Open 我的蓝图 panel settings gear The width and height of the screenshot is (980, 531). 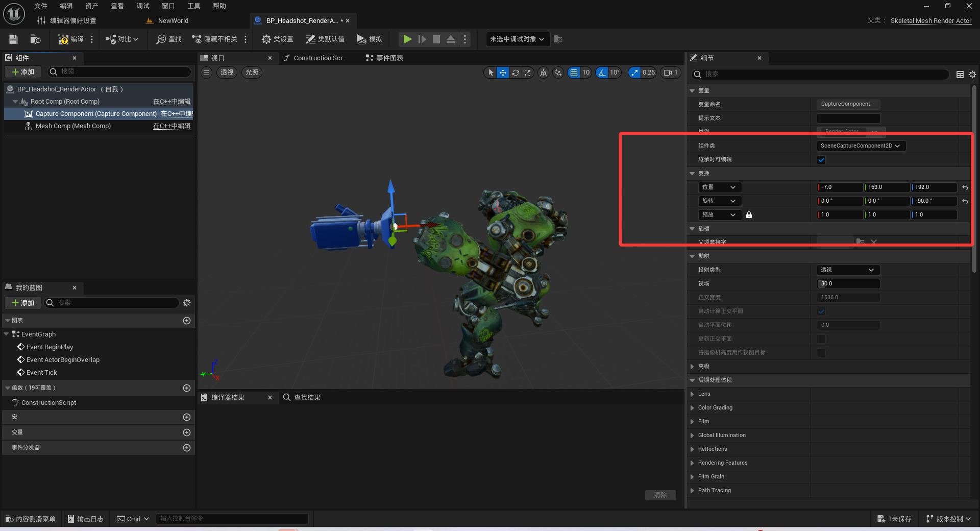187,303
